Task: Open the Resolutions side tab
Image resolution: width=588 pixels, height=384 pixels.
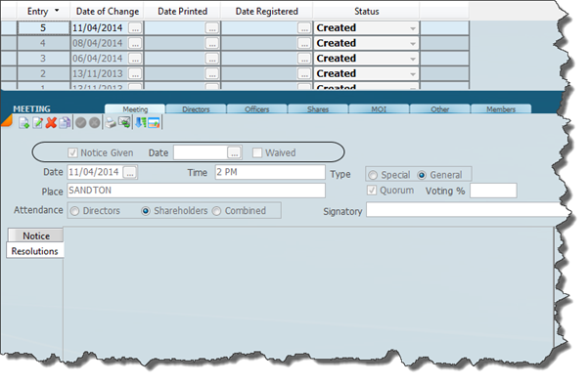Action: click(x=35, y=251)
